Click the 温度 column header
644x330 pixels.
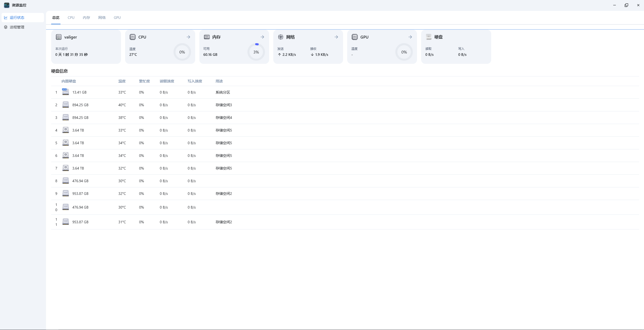coord(122,81)
